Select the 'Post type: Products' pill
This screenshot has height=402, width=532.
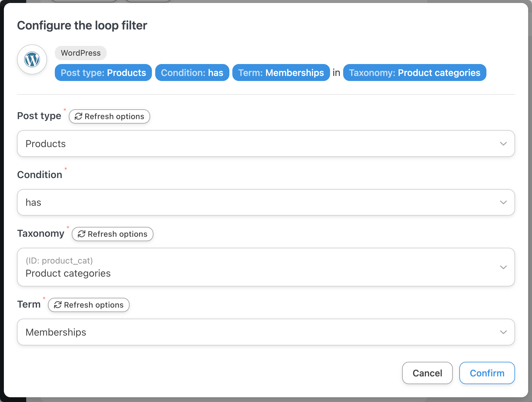click(103, 73)
